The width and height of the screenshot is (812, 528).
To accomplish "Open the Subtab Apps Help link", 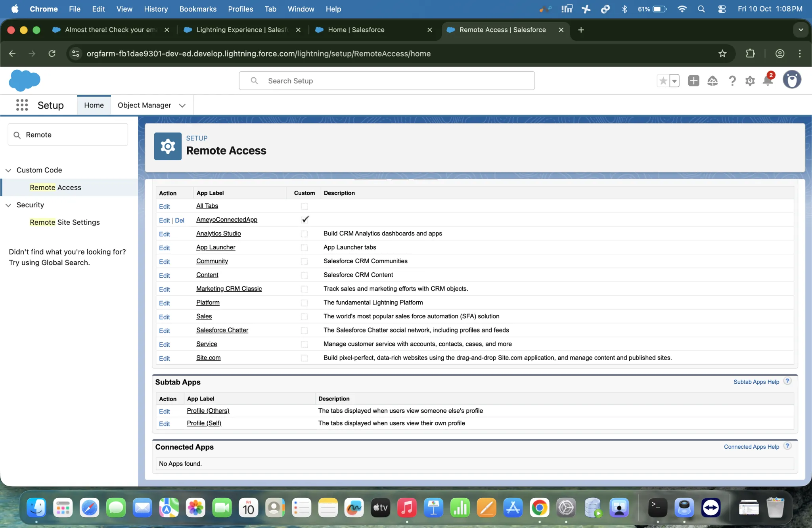I will pos(756,382).
